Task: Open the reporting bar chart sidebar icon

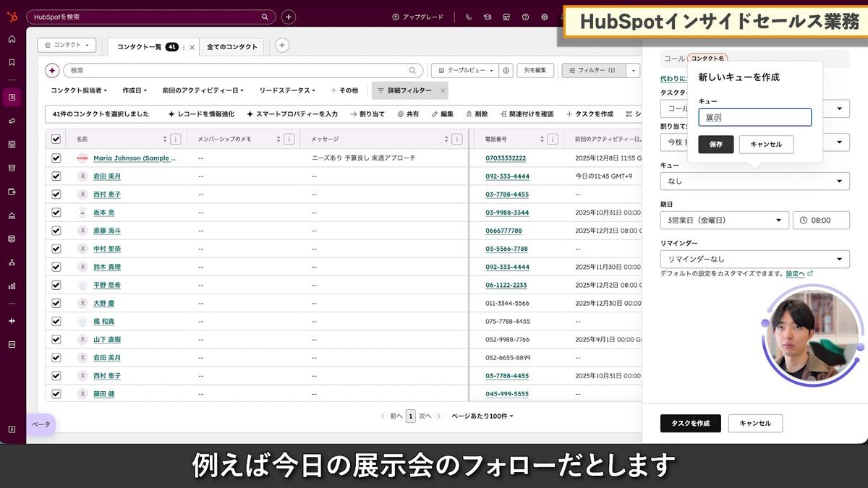Action: pos(12,286)
